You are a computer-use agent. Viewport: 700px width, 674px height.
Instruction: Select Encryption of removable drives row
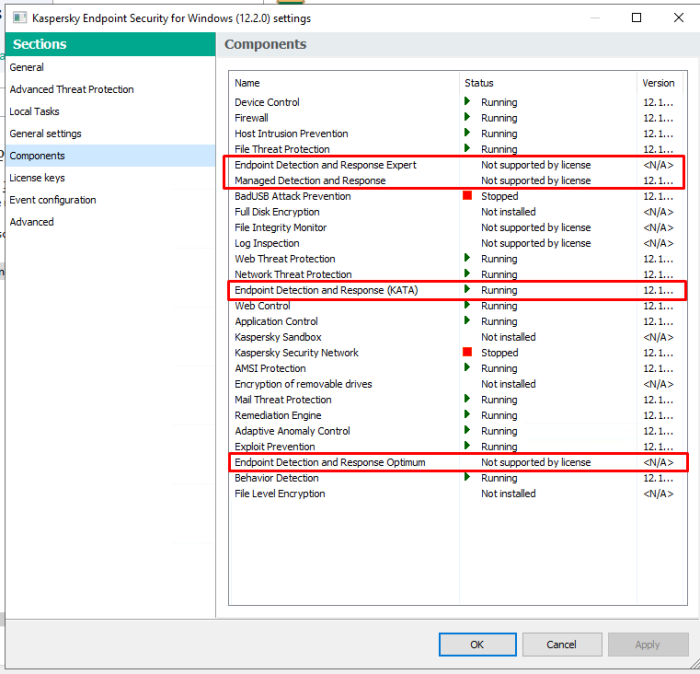coord(303,384)
